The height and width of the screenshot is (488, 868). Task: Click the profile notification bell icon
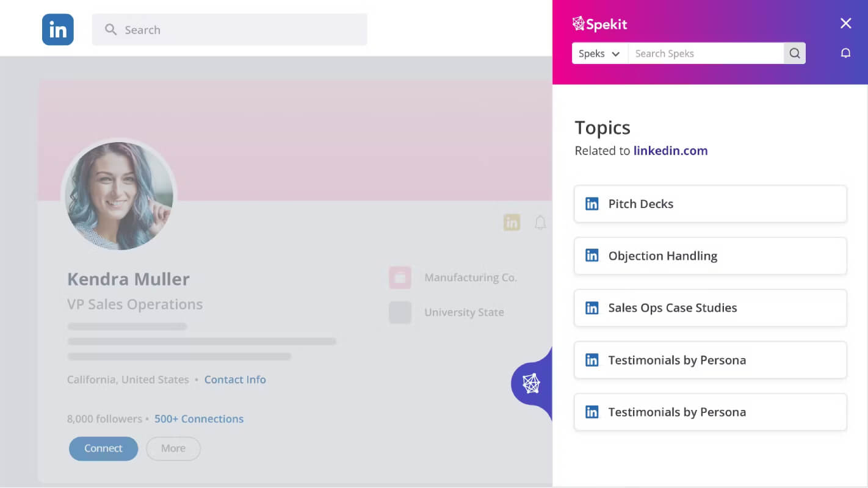[540, 223]
